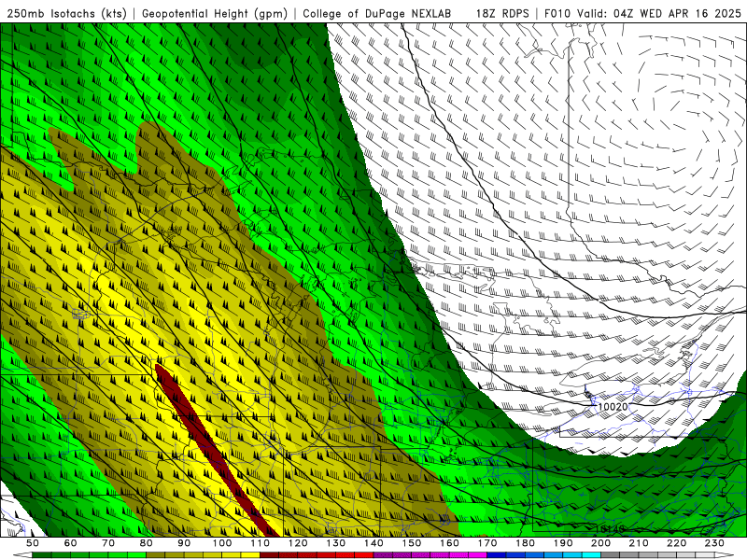
Task: Click the 'College of DuPage NEXLAB' label
Action: click(x=377, y=13)
